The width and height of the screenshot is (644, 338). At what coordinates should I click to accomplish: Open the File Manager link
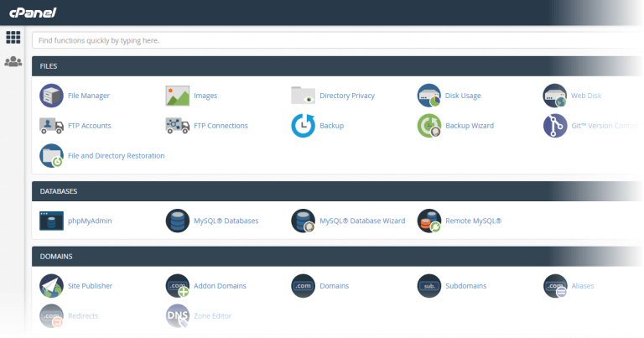coord(89,96)
